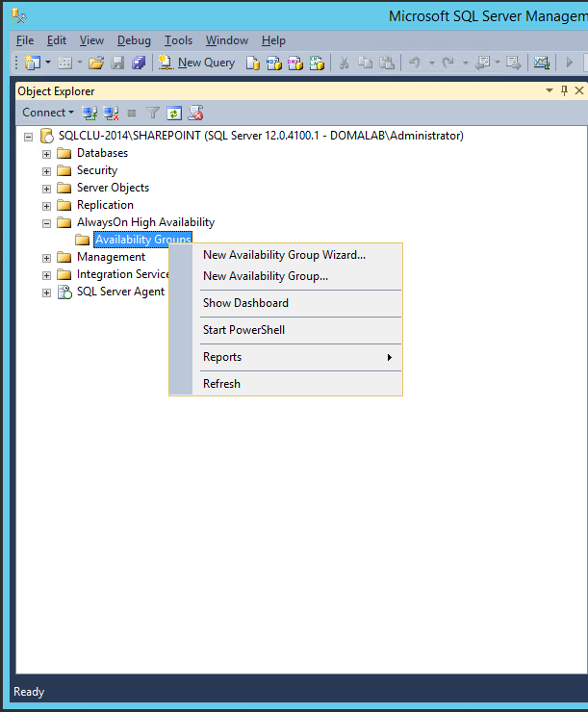Click the MDX query icon
Screen dimensions: 588x712
click(273, 63)
